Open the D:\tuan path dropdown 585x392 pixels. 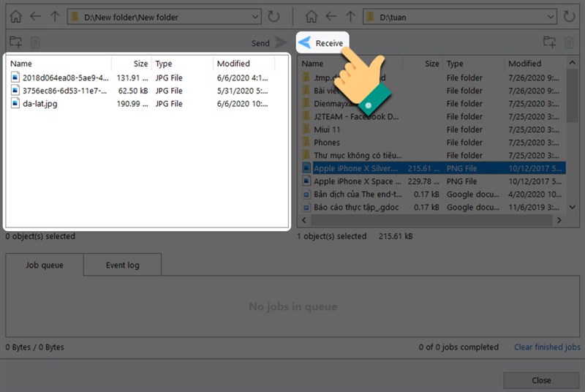551,17
